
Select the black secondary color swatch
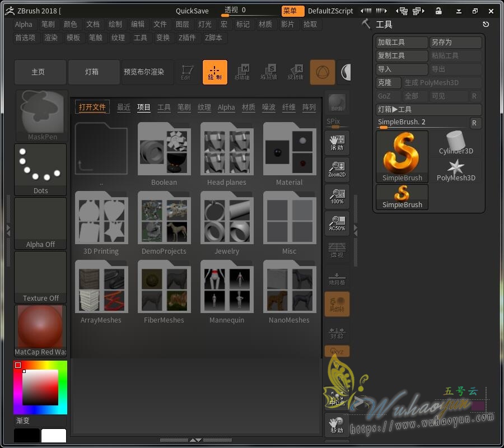click(27, 436)
